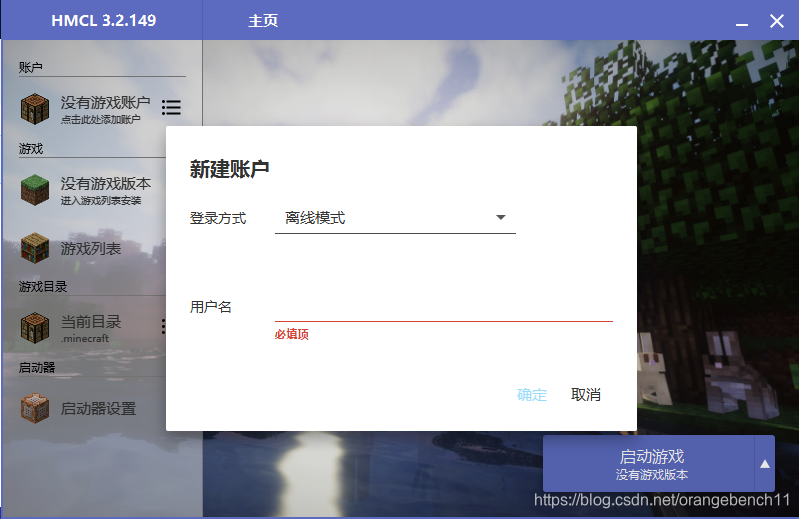Screen dimensions: 799x519
Task: Open 没有游戏版本 game install entry
Action: click(x=105, y=190)
